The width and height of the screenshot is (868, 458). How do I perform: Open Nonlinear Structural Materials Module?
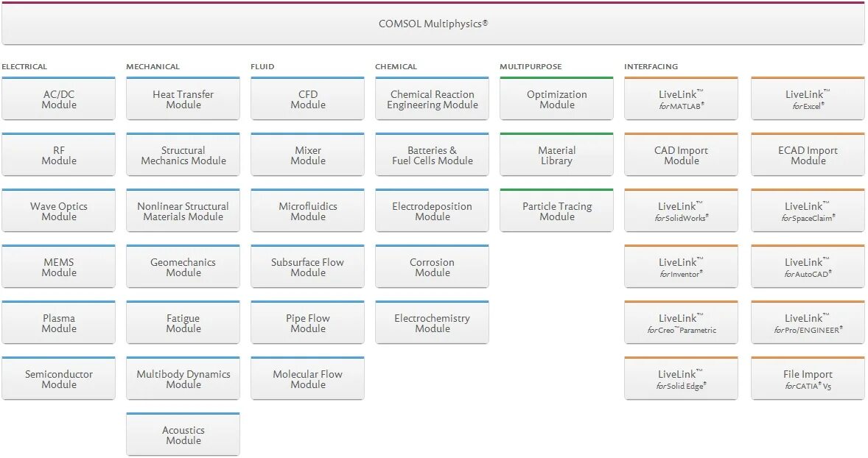[x=183, y=210]
